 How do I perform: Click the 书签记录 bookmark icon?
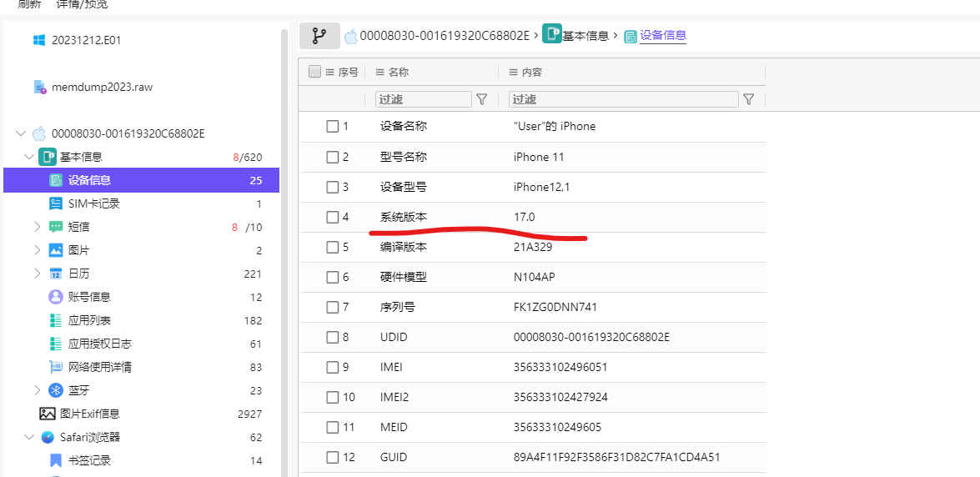click(x=56, y=461)
